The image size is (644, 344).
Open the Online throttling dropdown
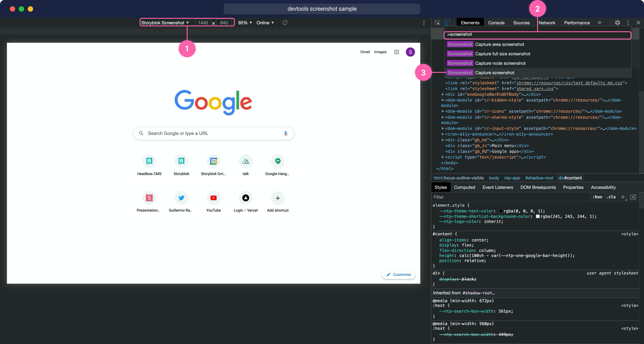point(265,23)
